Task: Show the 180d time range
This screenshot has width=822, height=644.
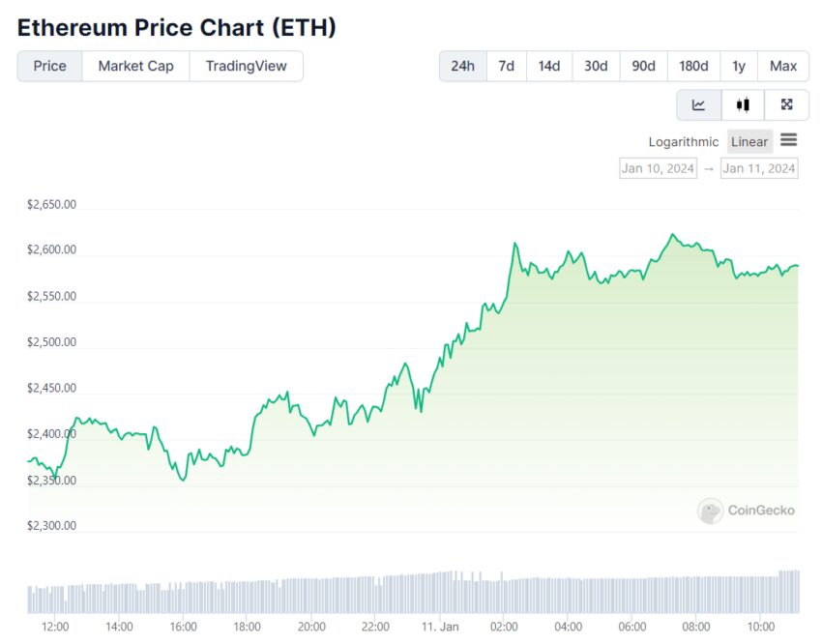Action: (693, 66)
